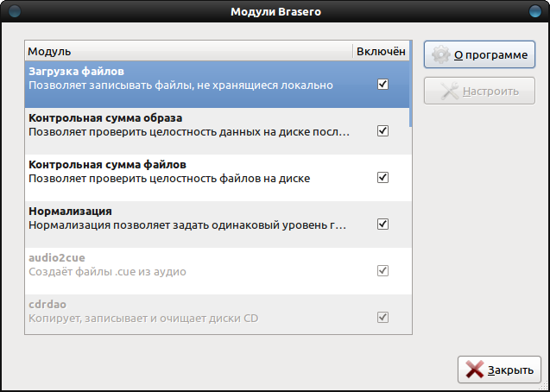Click the red X icon on Закрыть button
This screenshot has width=550, height=392.
(x=475, y=370)
